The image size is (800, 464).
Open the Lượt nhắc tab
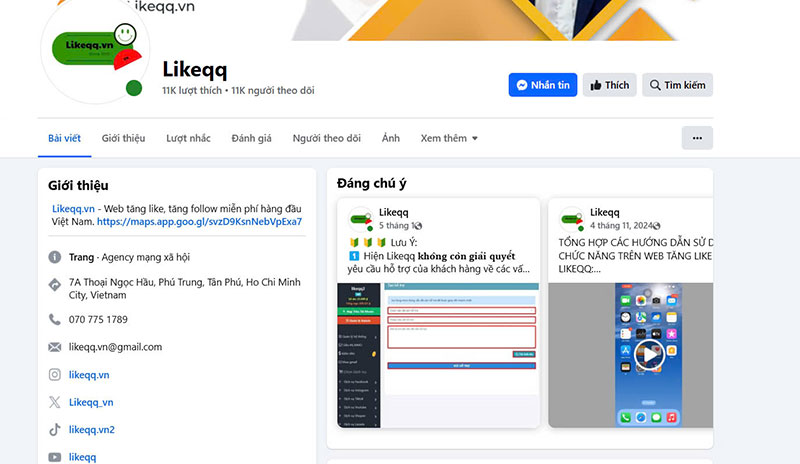(x=188, y=138)
